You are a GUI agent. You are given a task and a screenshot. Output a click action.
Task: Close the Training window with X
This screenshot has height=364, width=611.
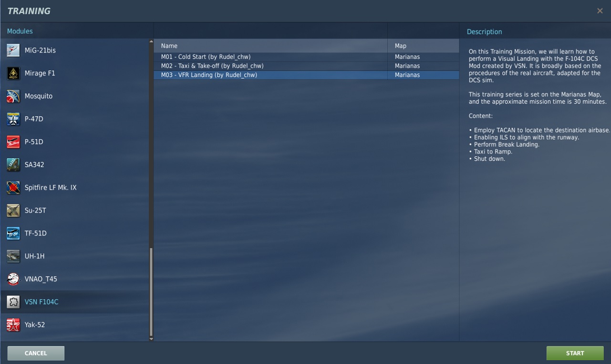(600, 11)
